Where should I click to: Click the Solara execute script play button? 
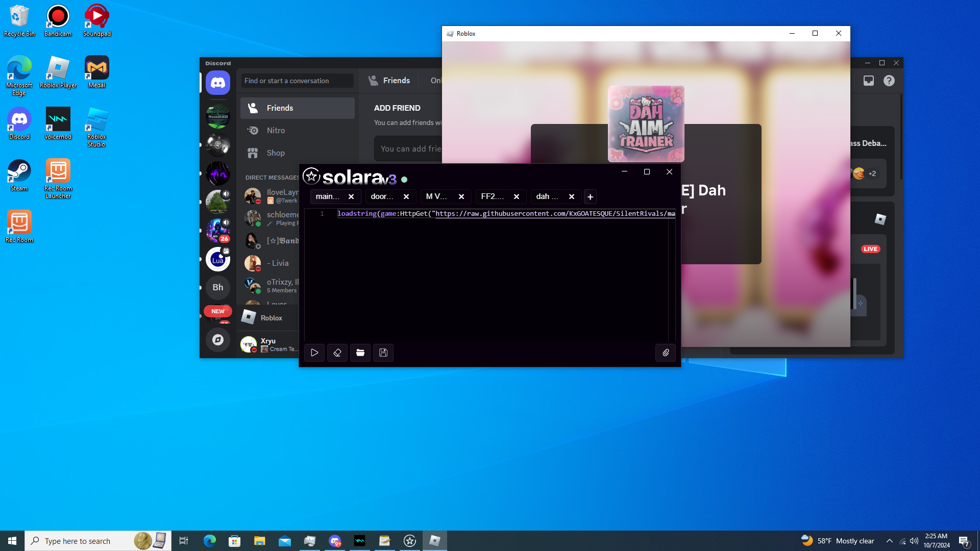pos(314,353)
